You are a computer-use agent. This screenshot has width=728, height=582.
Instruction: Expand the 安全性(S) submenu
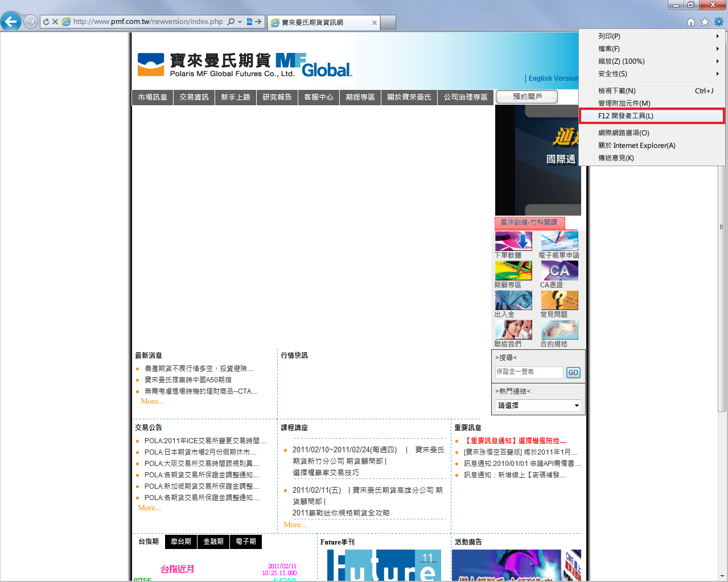click(x=652, y=73)
